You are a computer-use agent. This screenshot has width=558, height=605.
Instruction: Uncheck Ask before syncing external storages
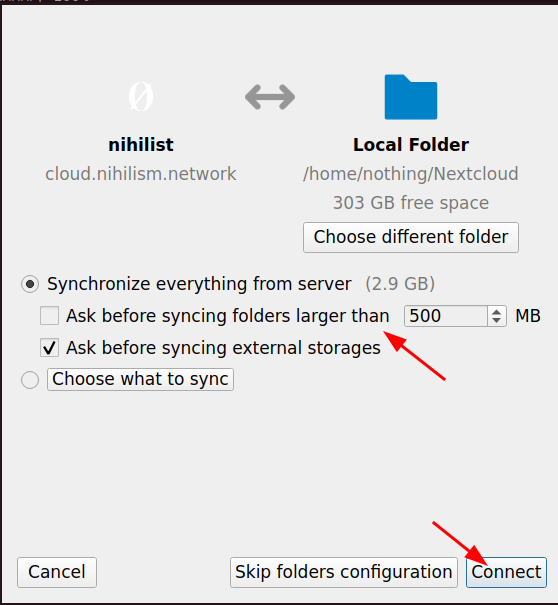[49, 348]
